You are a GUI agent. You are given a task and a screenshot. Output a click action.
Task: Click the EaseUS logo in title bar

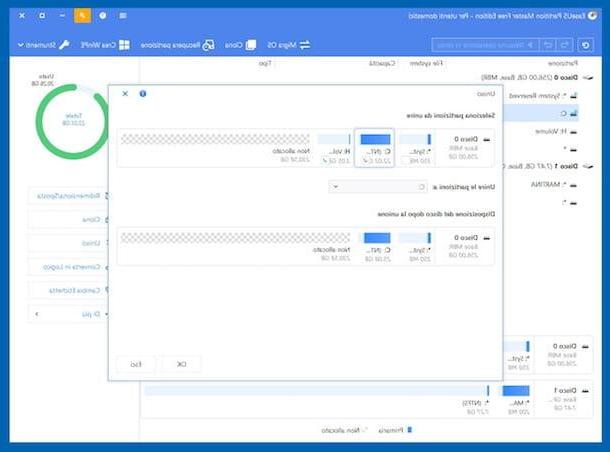tap(592, 16)
